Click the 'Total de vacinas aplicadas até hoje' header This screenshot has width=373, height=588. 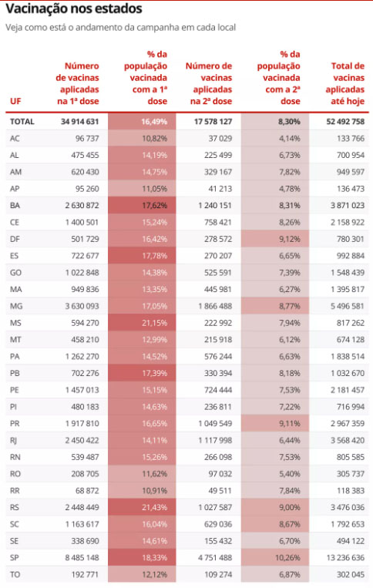(345, 84)
